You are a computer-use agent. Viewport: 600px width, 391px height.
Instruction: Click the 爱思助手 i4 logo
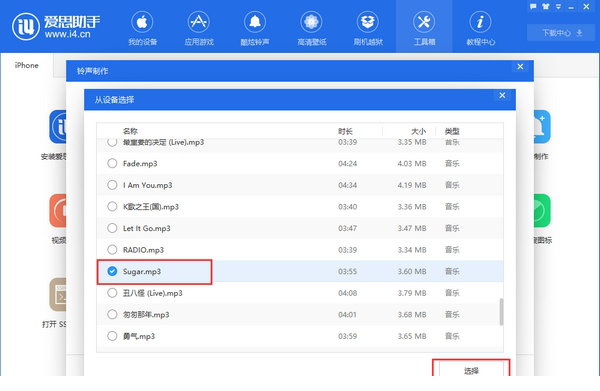[x=56, y=26]
